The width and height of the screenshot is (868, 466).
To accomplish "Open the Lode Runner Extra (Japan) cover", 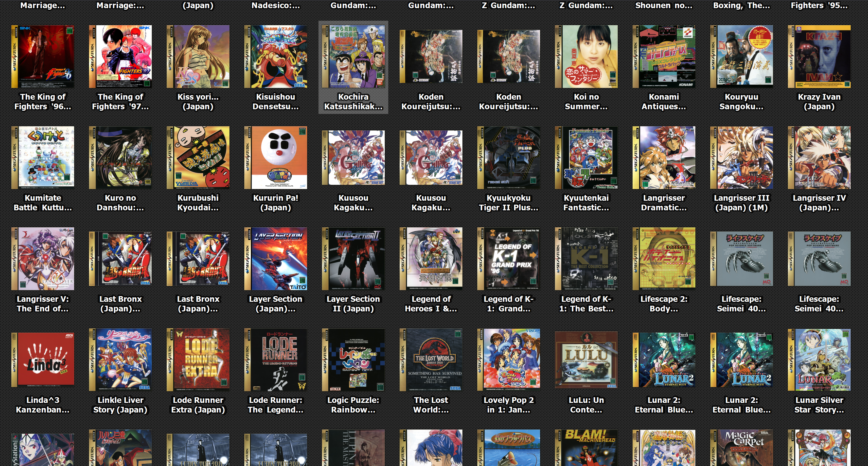I will [x=198, y=360].
